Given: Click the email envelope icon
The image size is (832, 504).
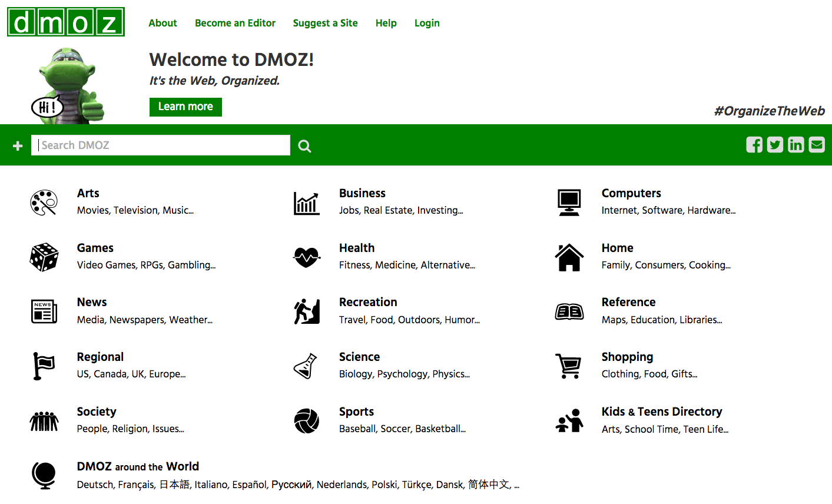Looking at the screenshot, I should [x=817, y=145].
